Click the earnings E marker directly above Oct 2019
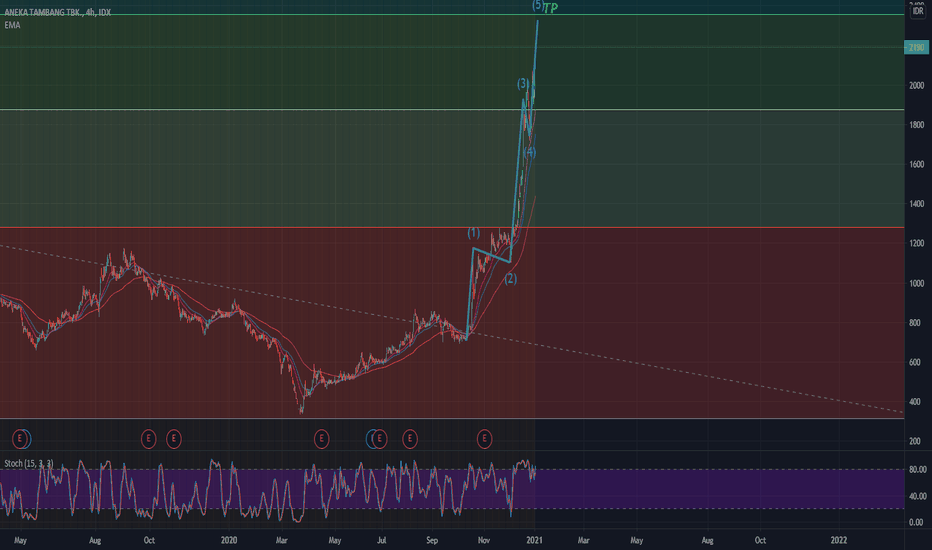Viewport: 932px width, 550px height. coord(149,439)
